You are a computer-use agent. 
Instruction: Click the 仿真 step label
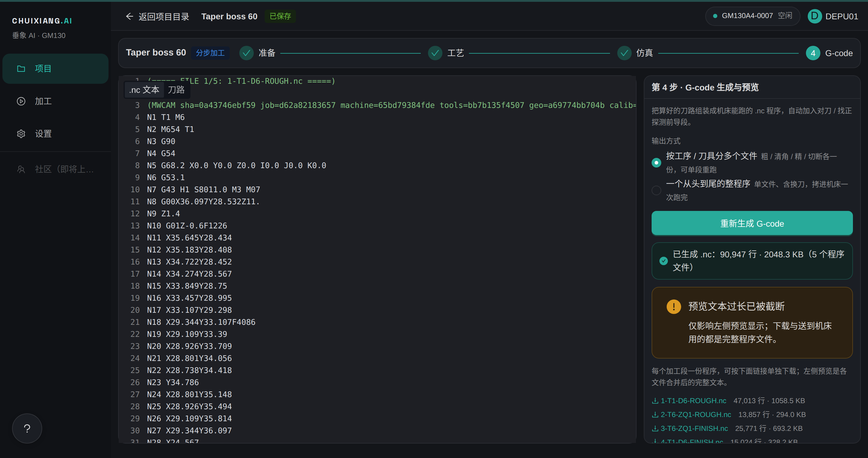[x=645, y=53]
